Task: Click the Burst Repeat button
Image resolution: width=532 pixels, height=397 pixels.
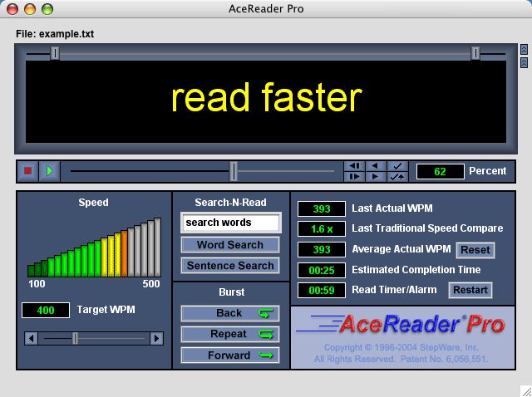Action: tap(230, 334)
